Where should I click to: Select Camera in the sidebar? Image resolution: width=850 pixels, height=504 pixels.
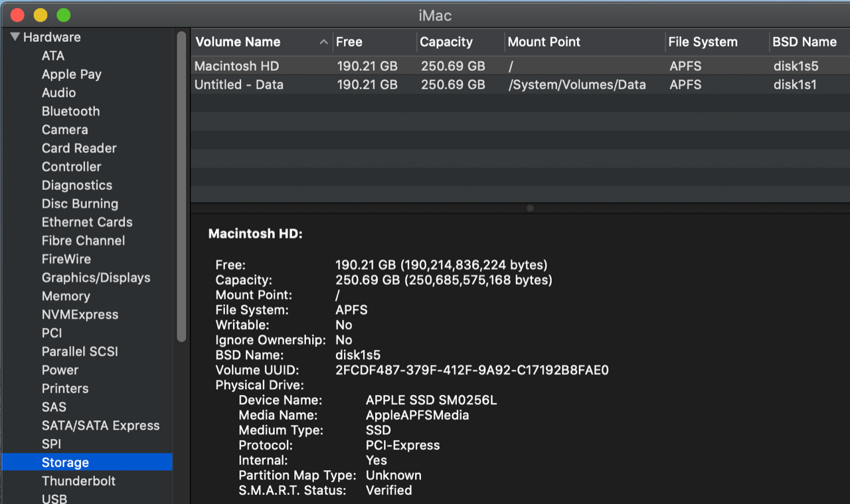coord(64,130)
